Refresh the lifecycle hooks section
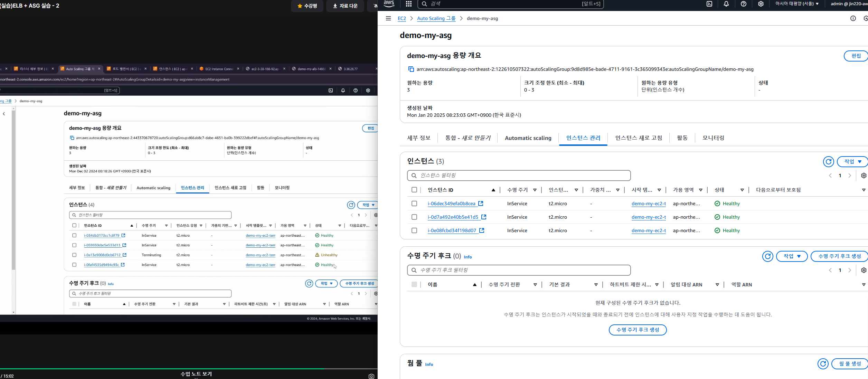The image size is (868, 379). [x=768, y=256]
